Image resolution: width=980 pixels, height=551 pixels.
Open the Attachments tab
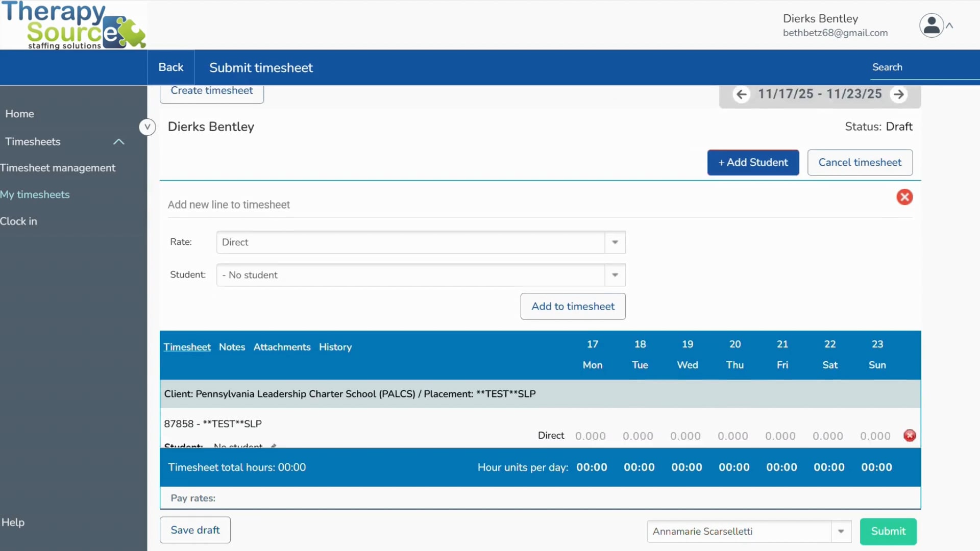coord(282,347)
